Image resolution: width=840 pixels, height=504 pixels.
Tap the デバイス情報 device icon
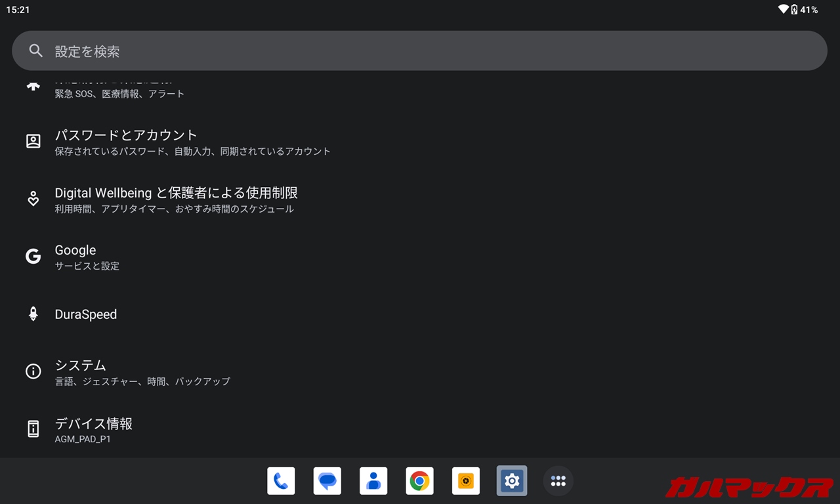(33, 429)
